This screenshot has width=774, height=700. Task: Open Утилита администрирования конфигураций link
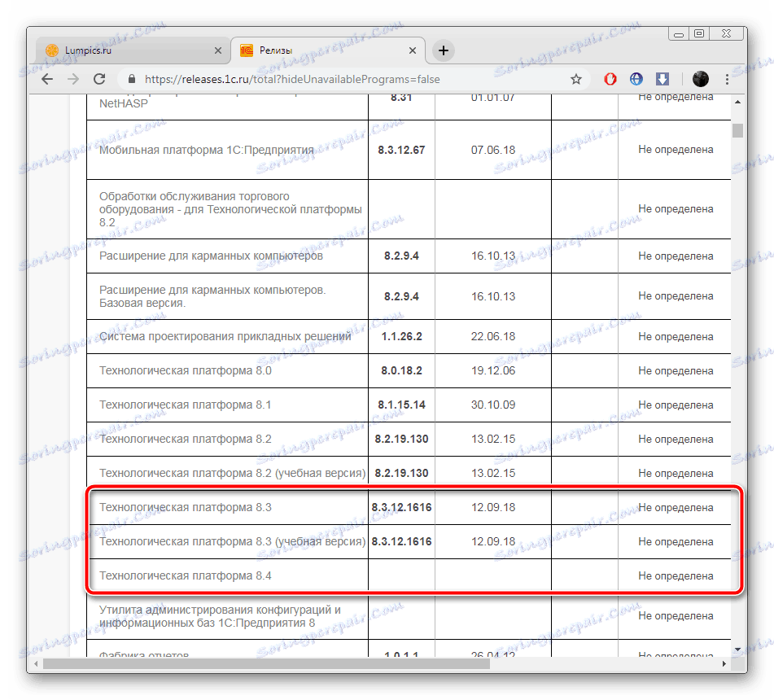point(221,616)
